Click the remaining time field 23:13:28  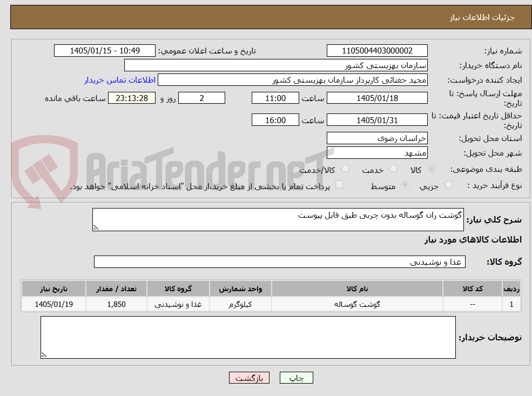(x=132, y=98)
